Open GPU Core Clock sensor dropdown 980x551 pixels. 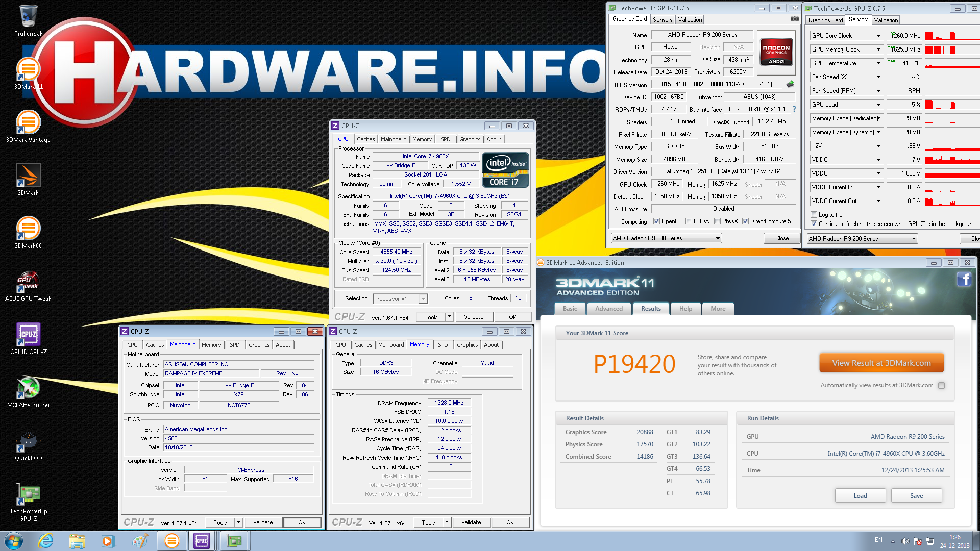878,36
